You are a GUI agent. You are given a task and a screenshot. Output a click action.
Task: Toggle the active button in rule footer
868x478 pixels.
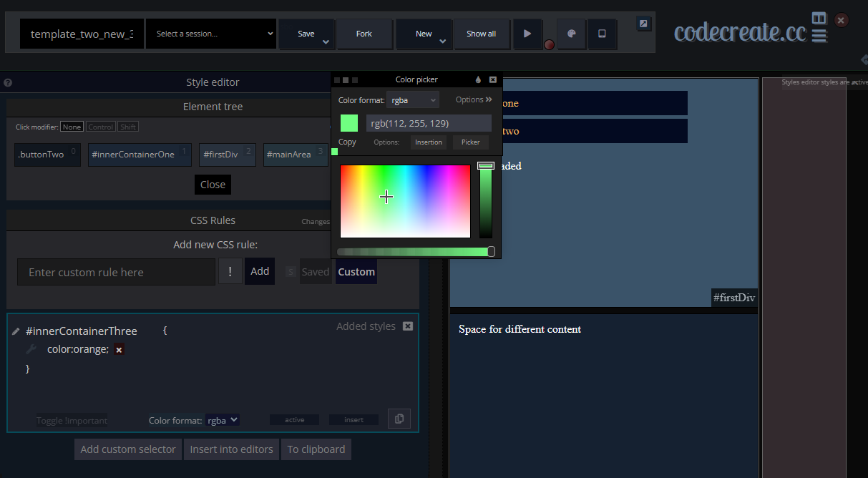(295, 420)
